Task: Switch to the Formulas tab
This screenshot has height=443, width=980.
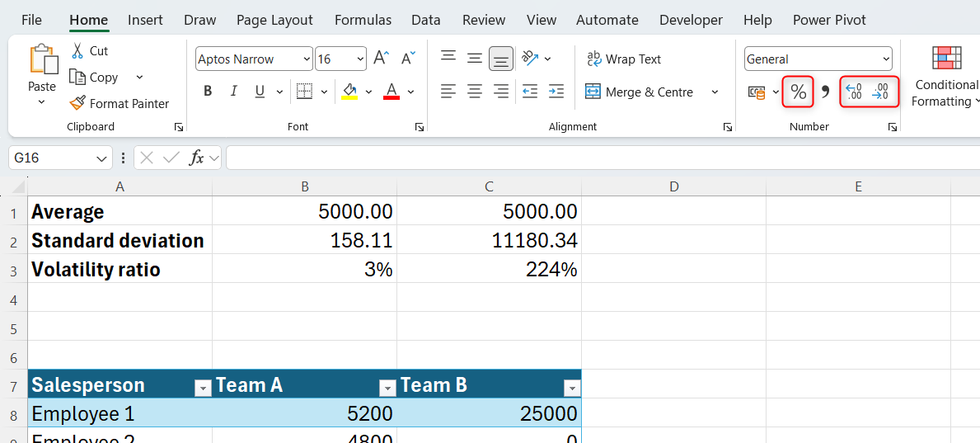Action: [363, 20]
